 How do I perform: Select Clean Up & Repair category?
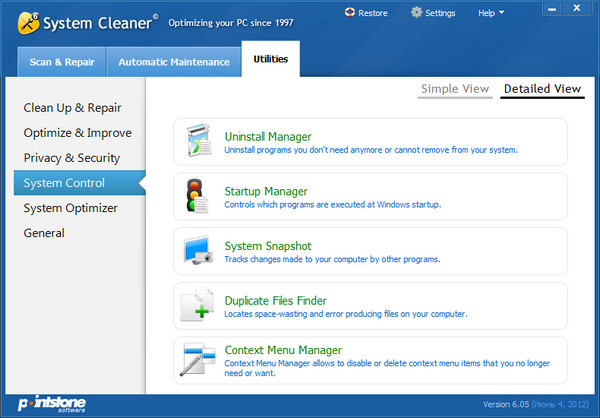tap(74, 108)
